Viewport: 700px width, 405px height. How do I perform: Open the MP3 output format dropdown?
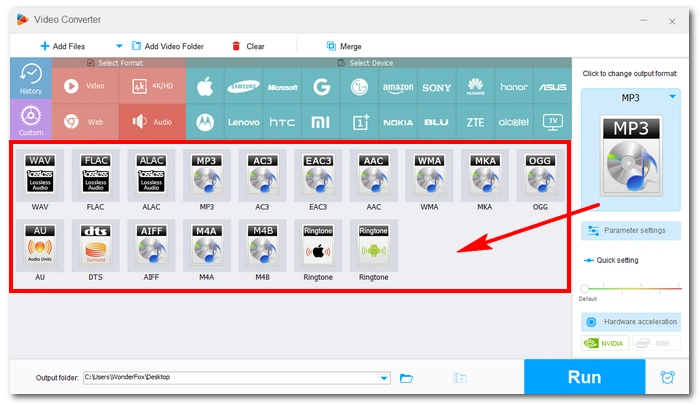pos(672,97)
